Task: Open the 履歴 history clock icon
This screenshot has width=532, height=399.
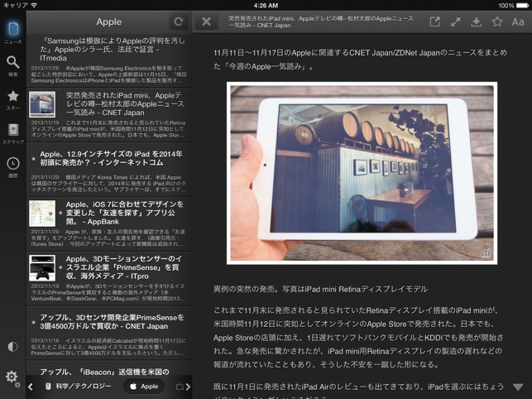Action: (x=13, y=166)
